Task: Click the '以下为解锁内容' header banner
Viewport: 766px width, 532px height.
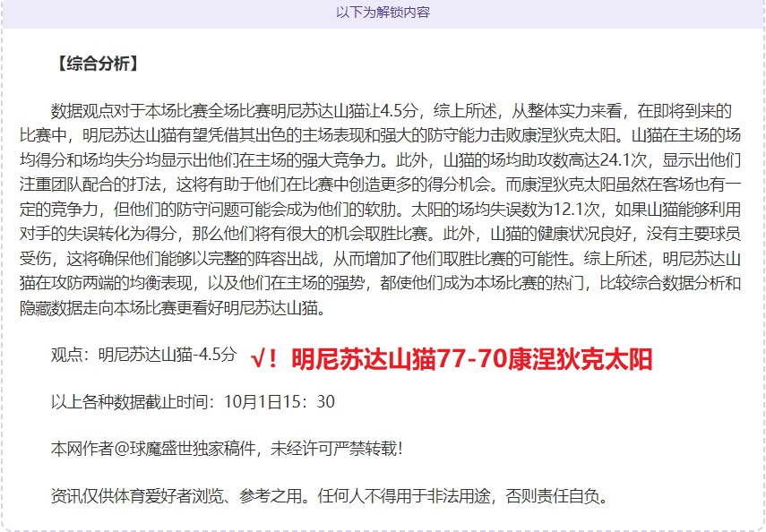Action: click(383, 13)
